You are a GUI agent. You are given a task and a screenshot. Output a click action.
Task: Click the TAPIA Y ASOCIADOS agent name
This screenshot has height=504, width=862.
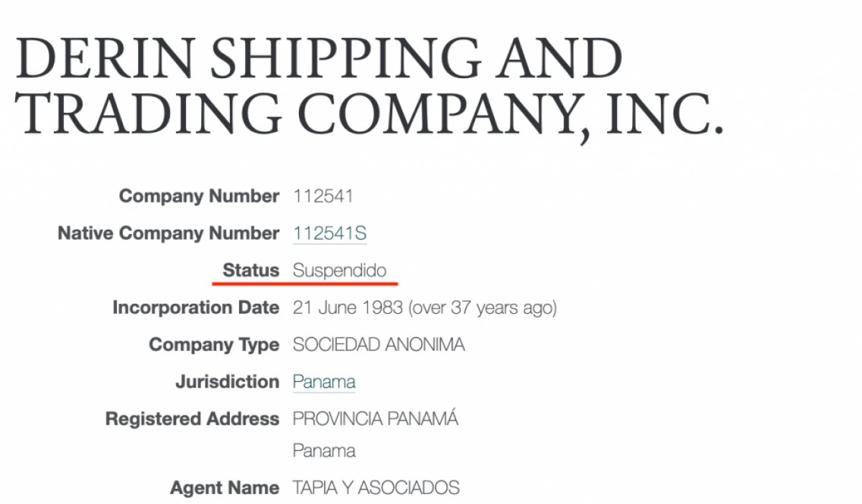pyautogui.click(x=376, y=488)
